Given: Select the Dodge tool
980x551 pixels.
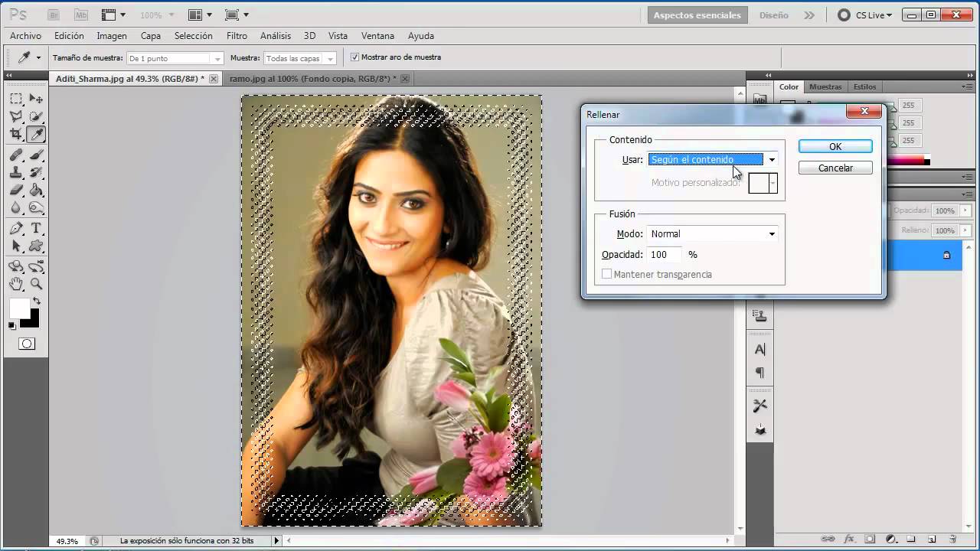Looking at the screenshot, I should point(36,207).
